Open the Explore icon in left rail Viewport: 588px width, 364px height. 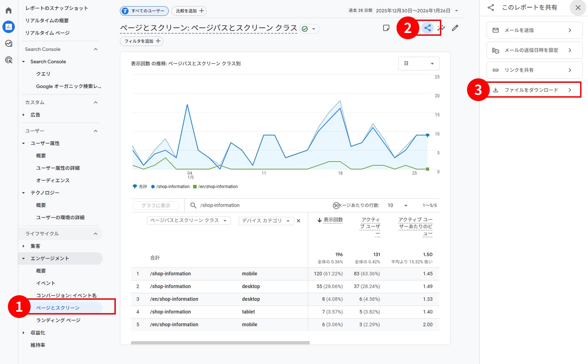[x=9, y=43]
